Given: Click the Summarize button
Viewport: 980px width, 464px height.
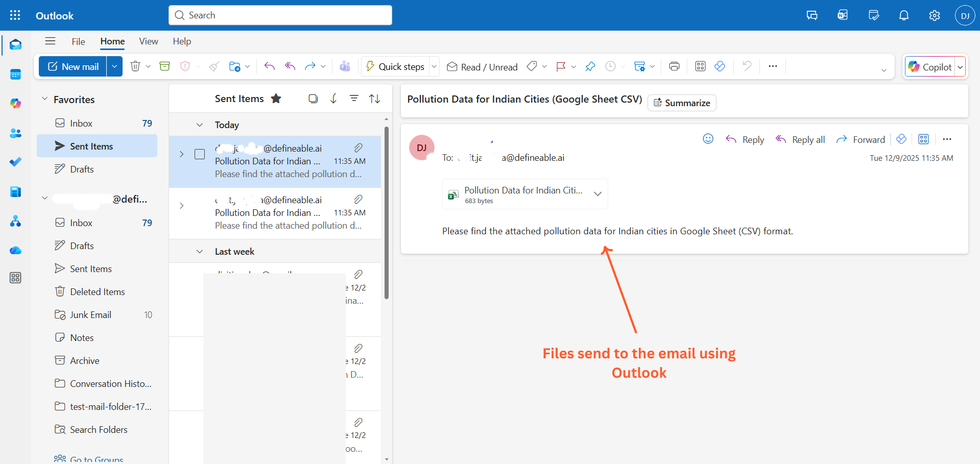Looking at the screenshot, I should [682, 103].
